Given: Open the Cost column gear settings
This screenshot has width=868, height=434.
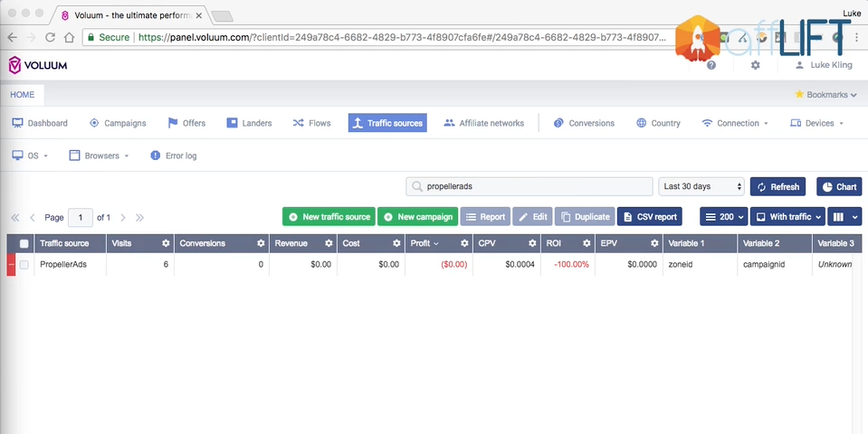Looking at the screenshot, I should [396, 243].
